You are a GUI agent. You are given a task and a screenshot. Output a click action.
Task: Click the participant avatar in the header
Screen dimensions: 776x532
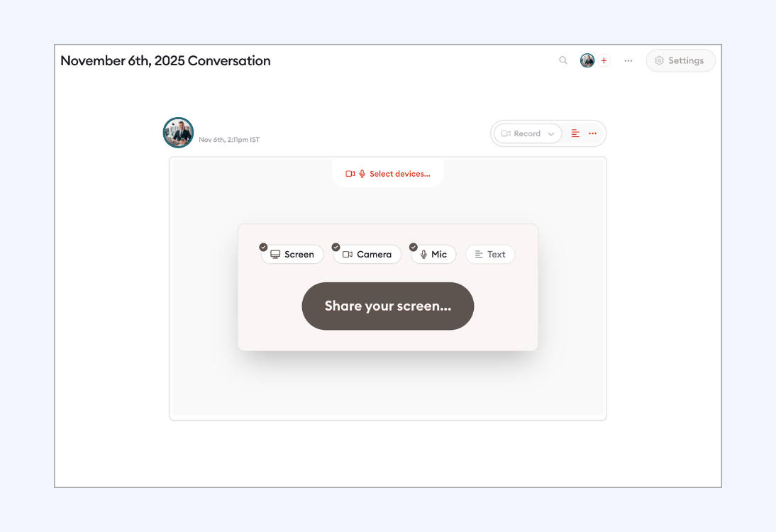pos(587,61)
